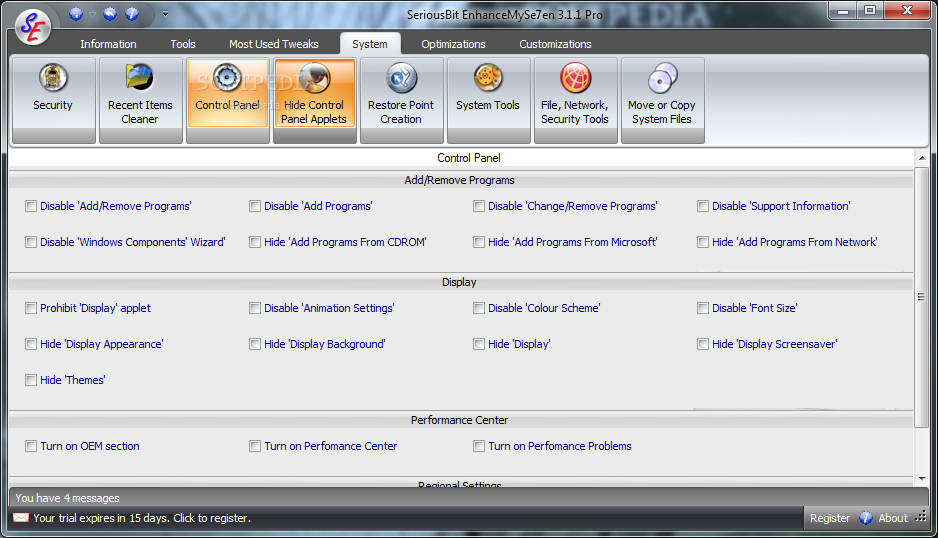938x538 pixels.
Task: Check Hide 'Add Programs From CDROM'
Action: click(255, 242)
